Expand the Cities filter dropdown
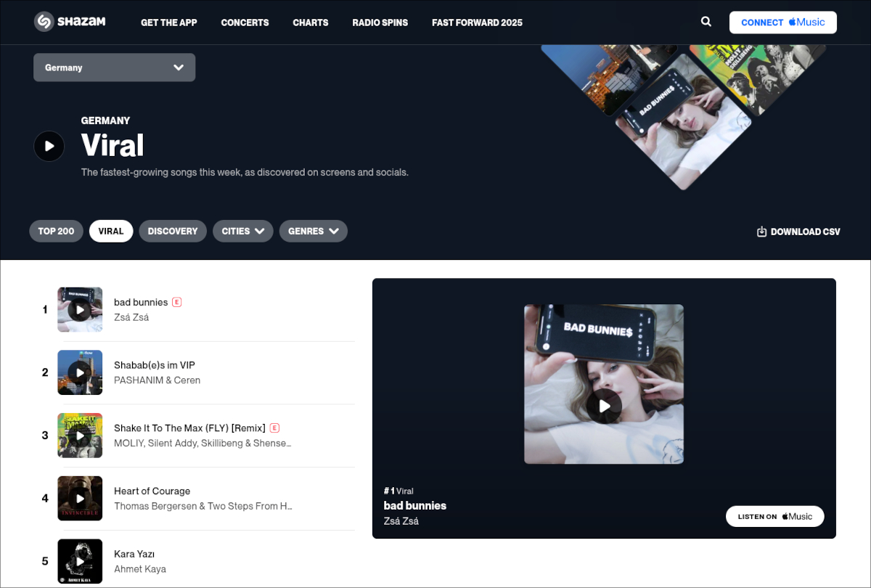 (242, 231)
